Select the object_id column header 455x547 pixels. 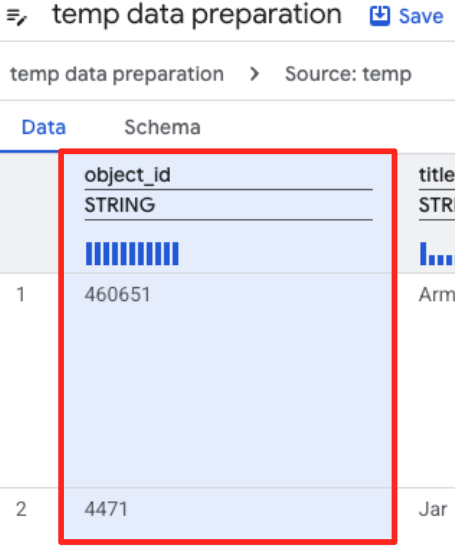point(127,175)
